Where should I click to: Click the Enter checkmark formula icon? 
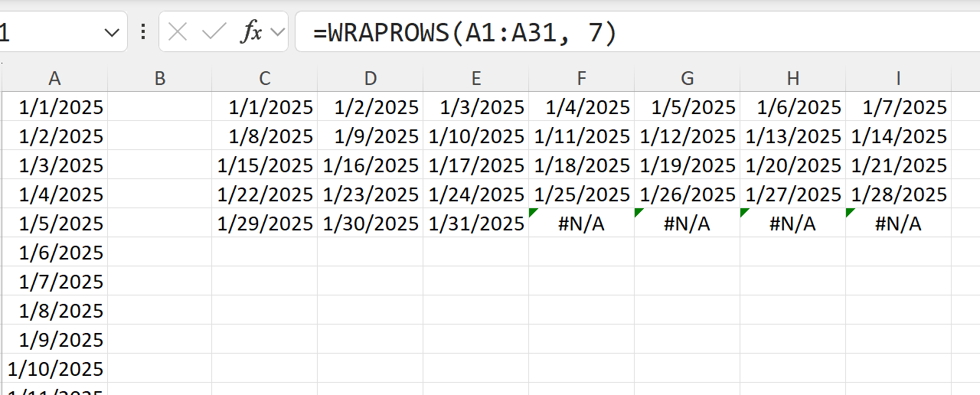214,32
